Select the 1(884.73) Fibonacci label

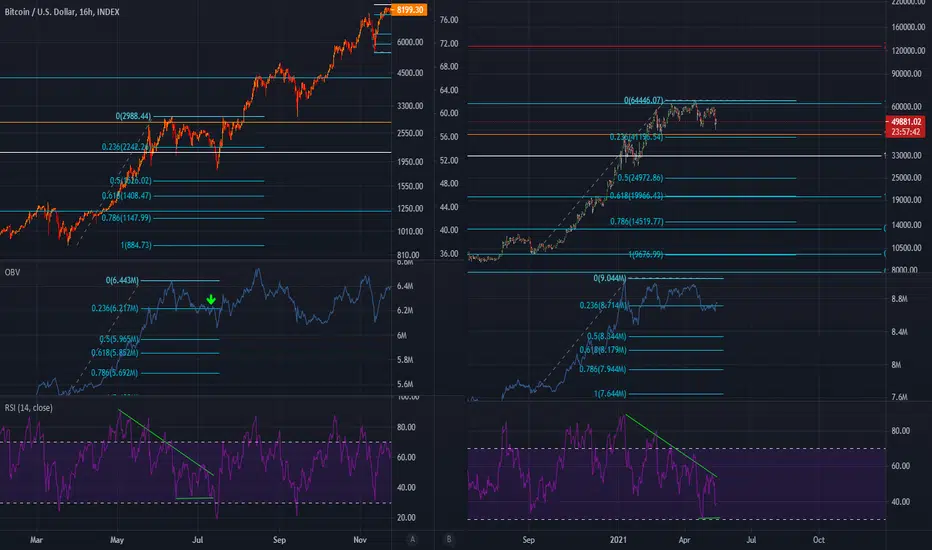click(136, 245)
